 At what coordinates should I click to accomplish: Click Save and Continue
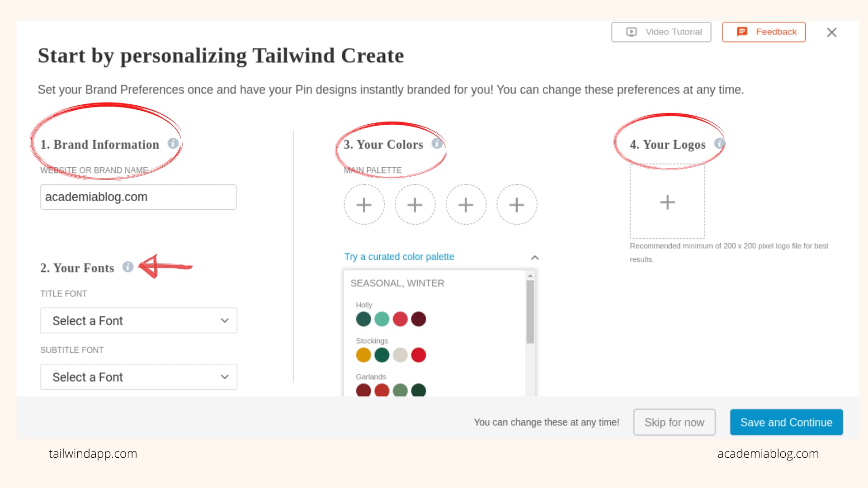(786, 422)
